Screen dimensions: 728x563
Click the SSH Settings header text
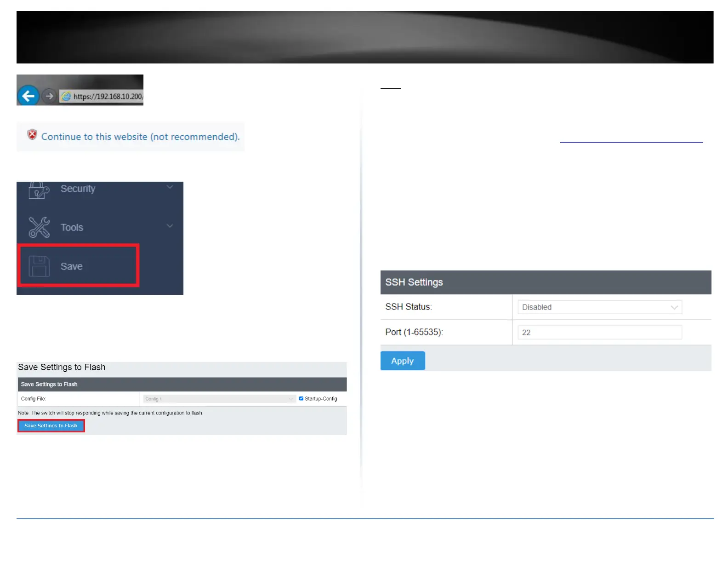(x=414, y=282)
